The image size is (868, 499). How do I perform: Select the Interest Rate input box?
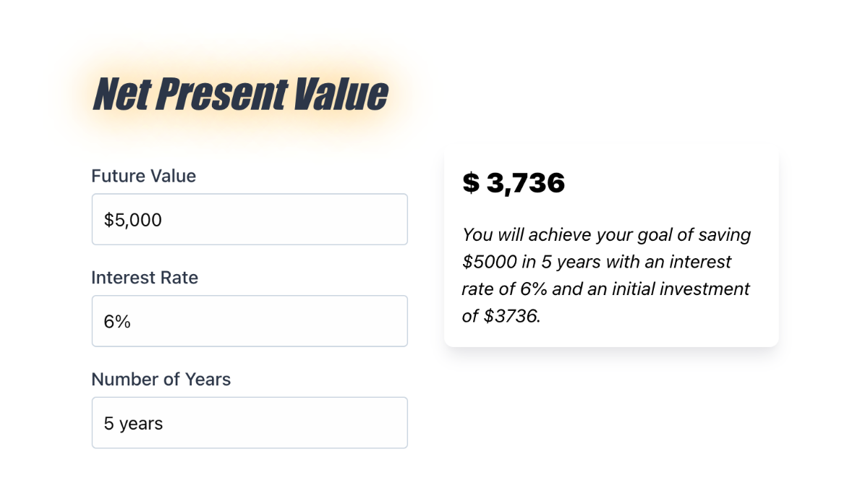tap(250, 321)
